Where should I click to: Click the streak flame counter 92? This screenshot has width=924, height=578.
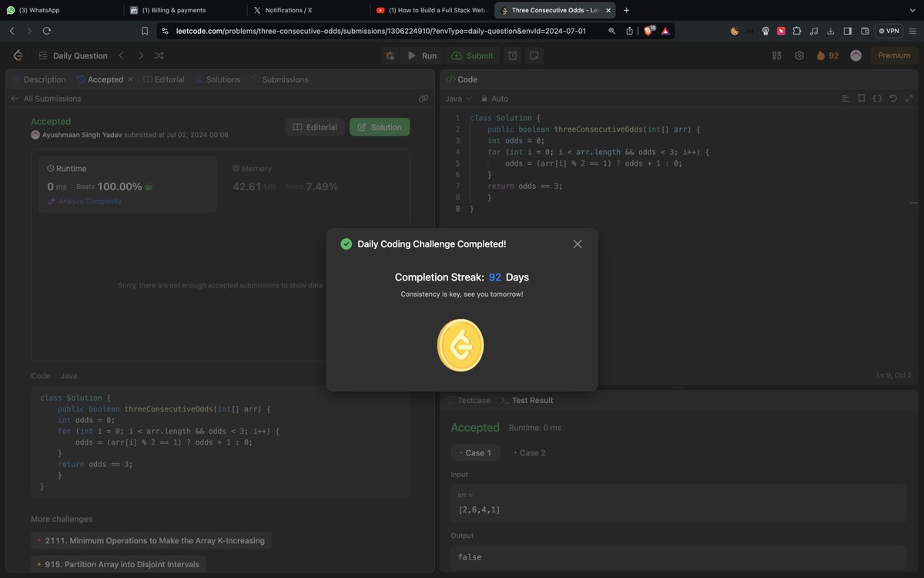click(x=828, y=55)
